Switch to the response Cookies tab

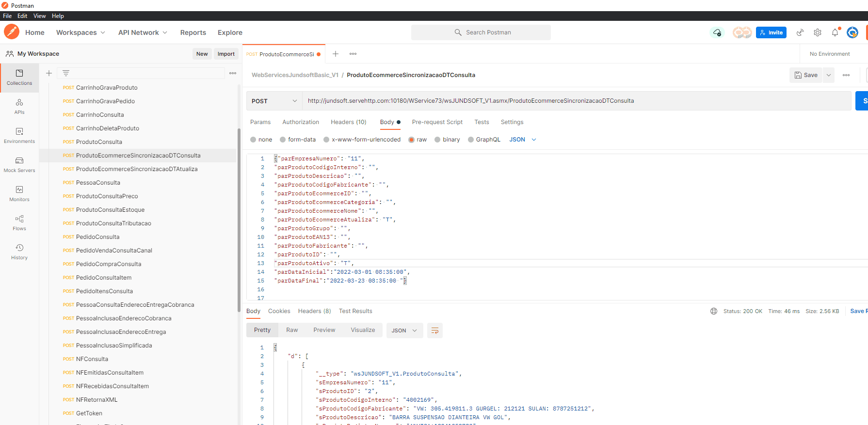pyautogui.click(x=279, y=311)
